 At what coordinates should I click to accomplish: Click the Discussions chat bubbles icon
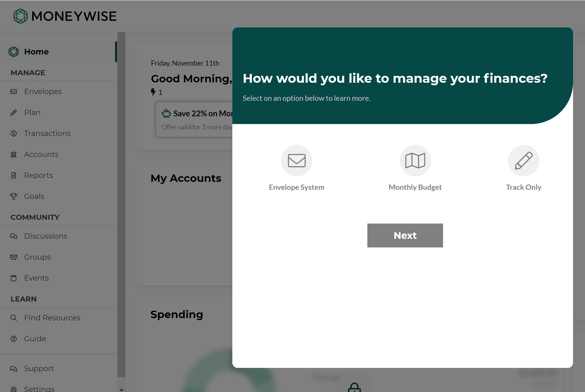[13, 236]
